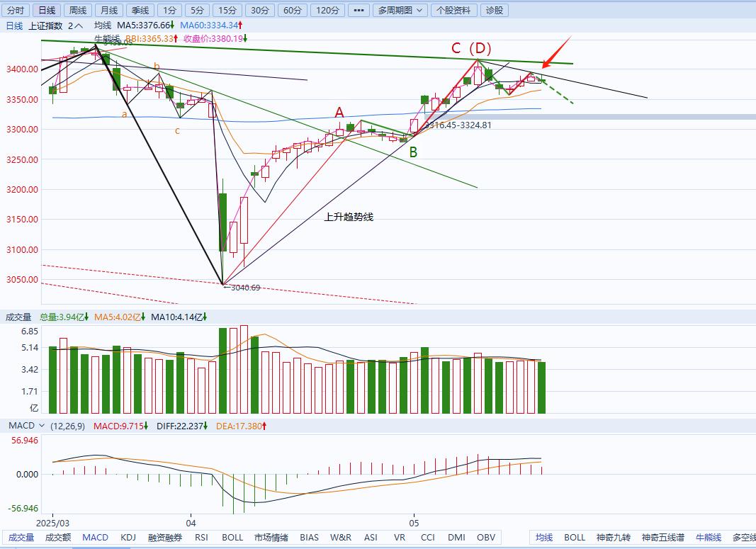The height and width of the screenshot is (549, 756).
Task: Click the 诊股 diagnosis button
Action: coord(495,11)
